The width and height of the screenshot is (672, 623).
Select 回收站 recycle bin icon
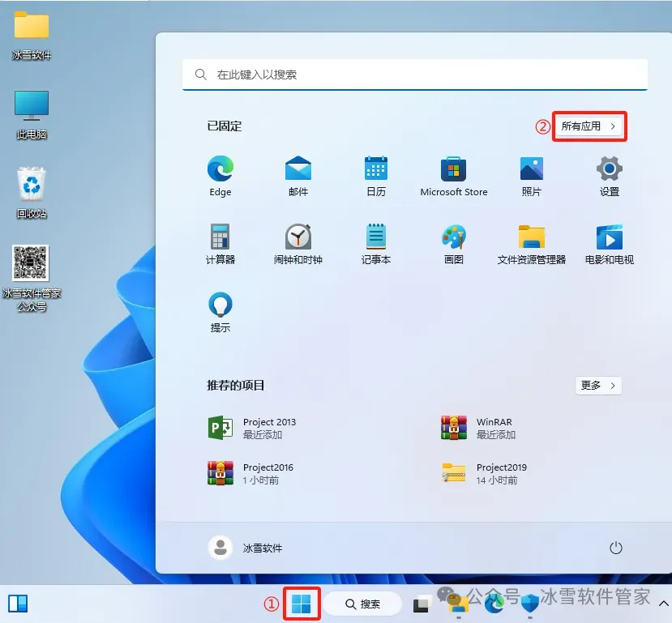coord(32,193)
